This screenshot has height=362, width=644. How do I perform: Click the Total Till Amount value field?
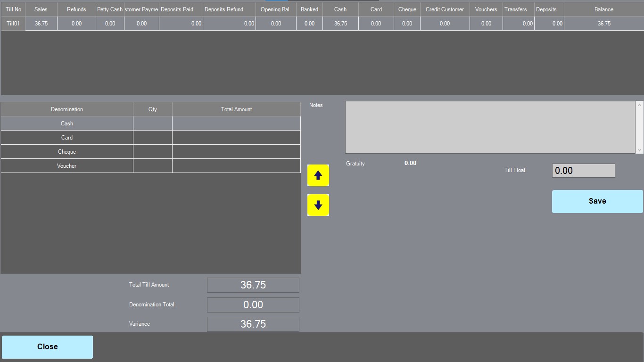(x=253, y=285)
